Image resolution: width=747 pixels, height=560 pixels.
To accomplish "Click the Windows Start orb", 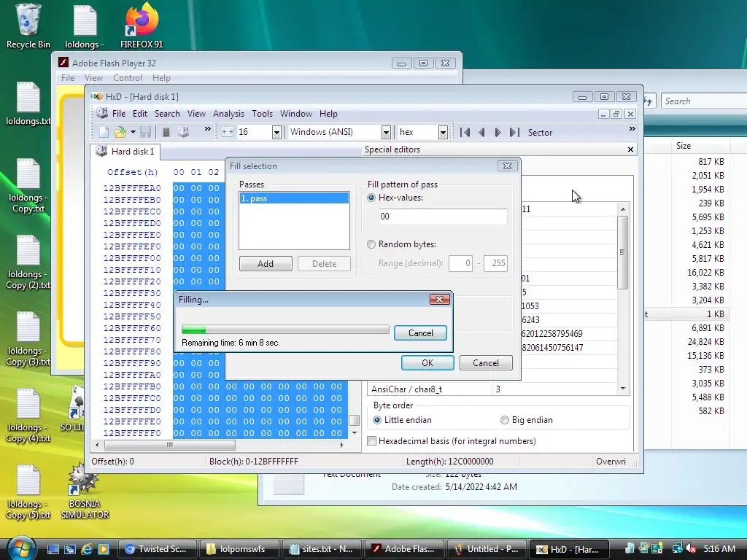I will point(21,548).
